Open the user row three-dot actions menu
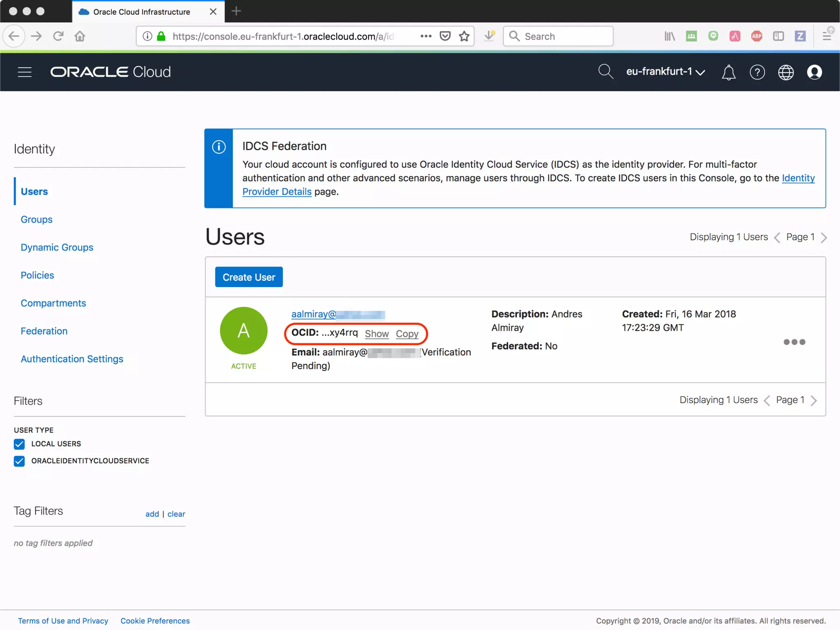Viewport: 840px width, 630px height. coord(794,342)
